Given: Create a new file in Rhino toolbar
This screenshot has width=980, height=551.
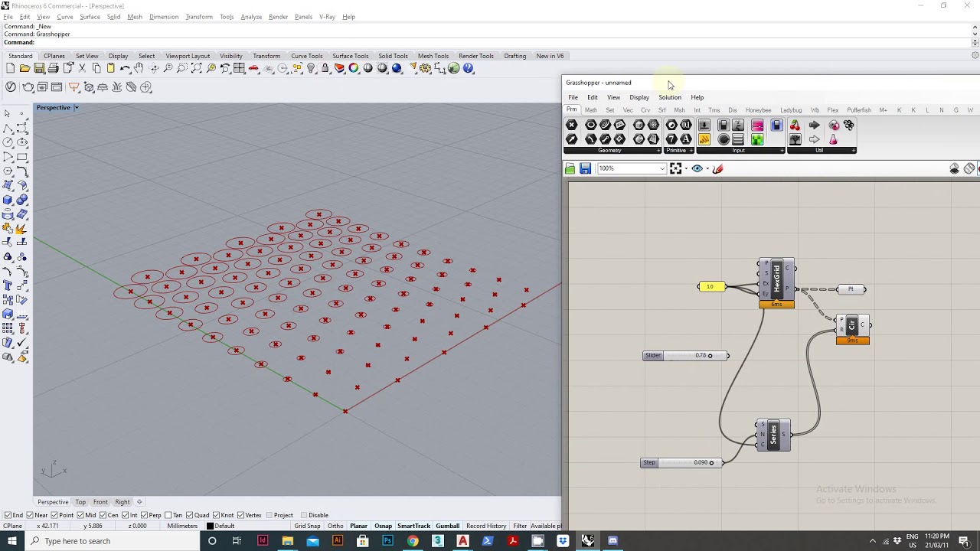Looking at the screenshot, I should click(10, 68).
